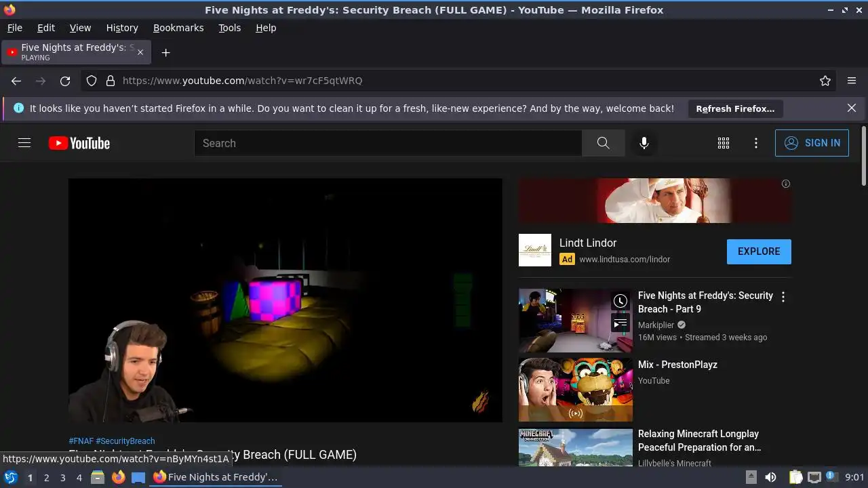Image resolution: width=868 pixels, height=488 pixels.
Task: Open the Help menu
Action: [266, 28]
